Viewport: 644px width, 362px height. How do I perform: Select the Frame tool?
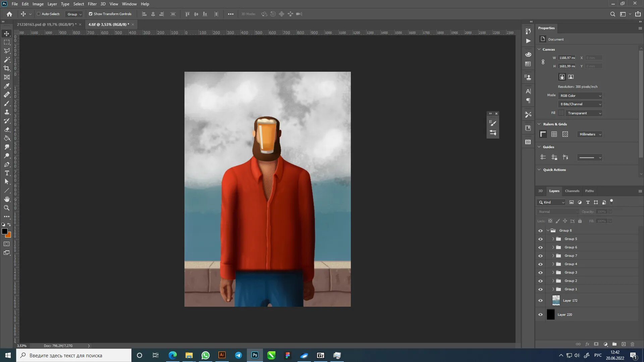click(7, 77)
